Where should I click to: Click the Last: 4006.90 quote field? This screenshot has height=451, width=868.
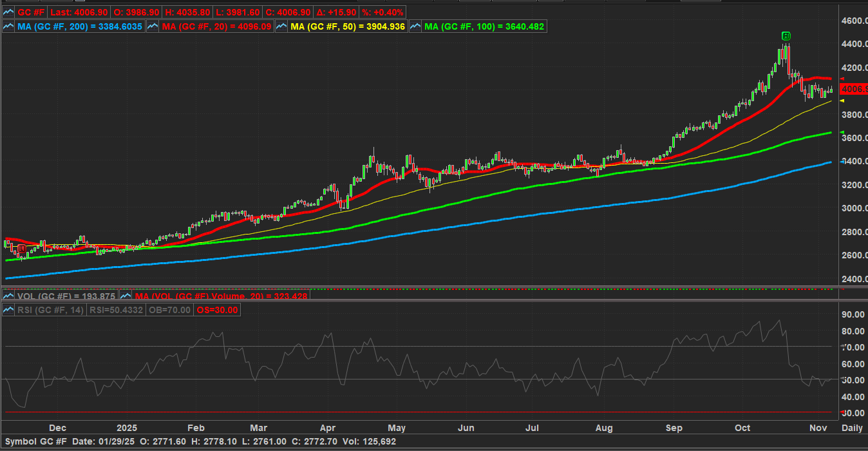79,13
